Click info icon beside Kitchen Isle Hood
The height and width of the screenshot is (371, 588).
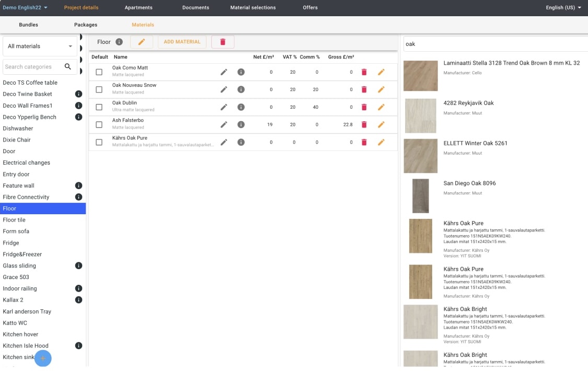(78, 345)
